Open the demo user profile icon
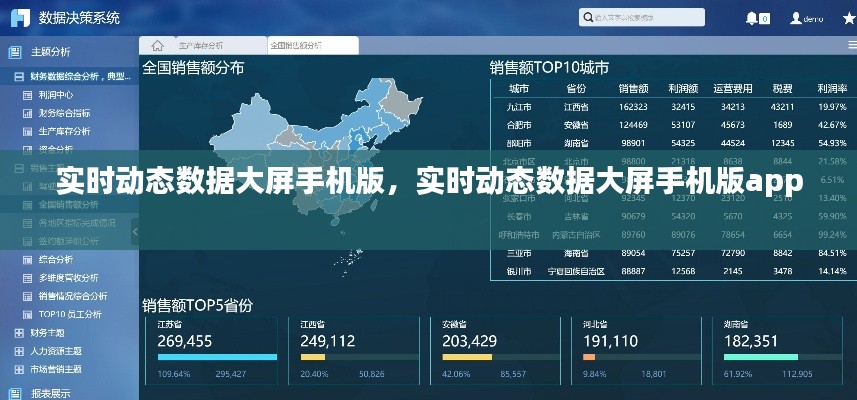The image size is (857, 400). click(x=796, y=18)
